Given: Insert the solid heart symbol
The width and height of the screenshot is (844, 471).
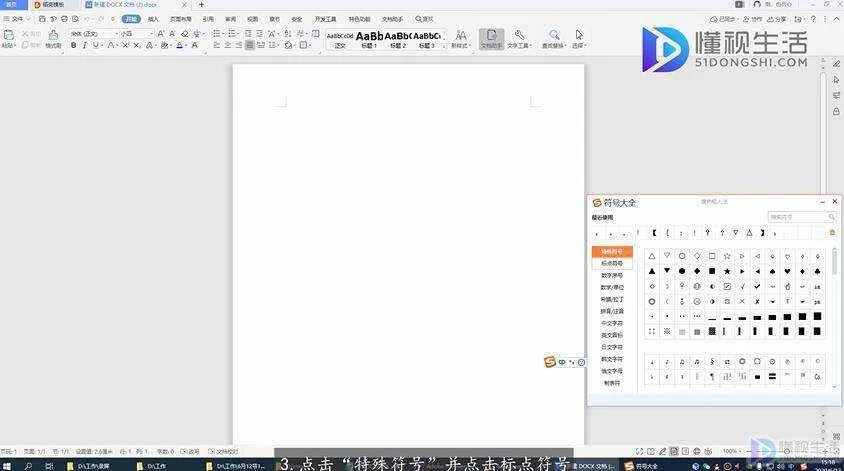Looking at the screenshot, I should coord(787,271).
